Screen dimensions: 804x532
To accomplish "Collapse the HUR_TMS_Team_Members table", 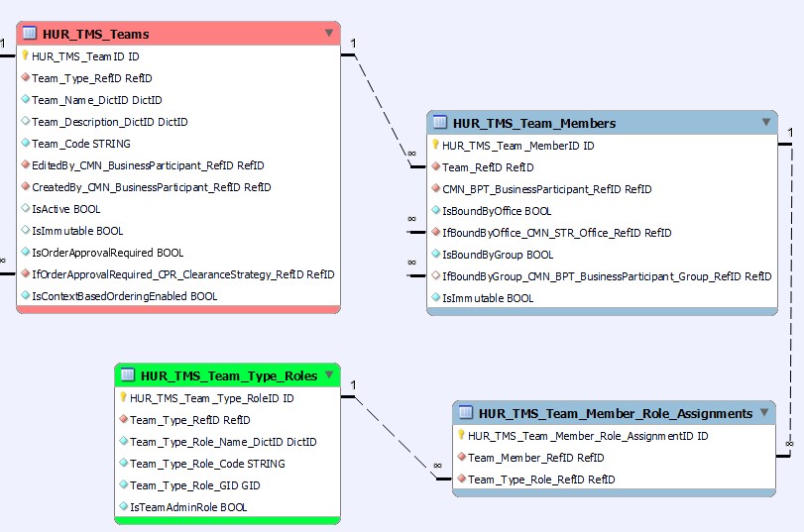I will click(765, 123).
